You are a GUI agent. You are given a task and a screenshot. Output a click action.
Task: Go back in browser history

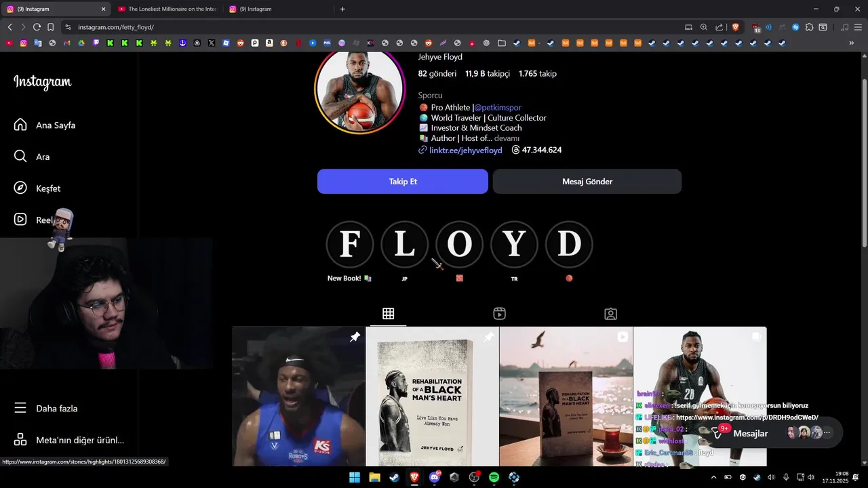[9, 27]
